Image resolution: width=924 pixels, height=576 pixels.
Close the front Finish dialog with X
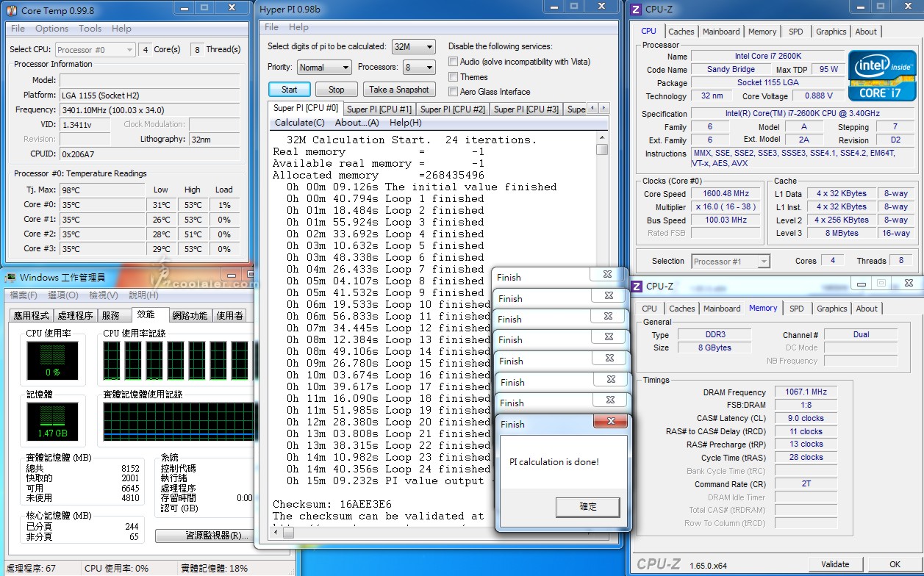tap(611, 422)
